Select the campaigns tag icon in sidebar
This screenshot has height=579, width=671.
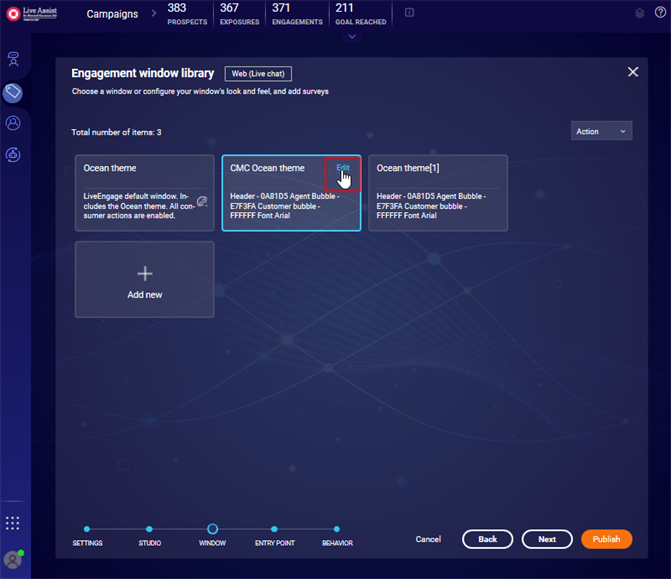tap(14, 92)
